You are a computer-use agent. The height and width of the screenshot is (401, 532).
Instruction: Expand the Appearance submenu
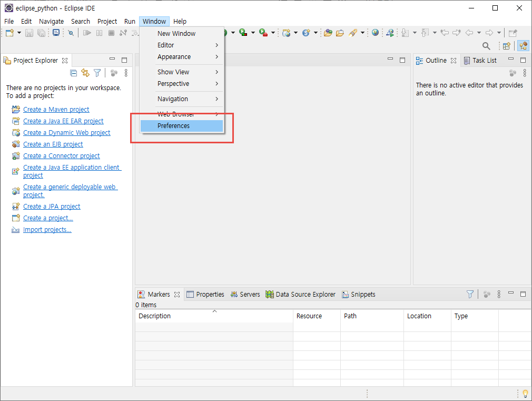[x=182, y=57]
